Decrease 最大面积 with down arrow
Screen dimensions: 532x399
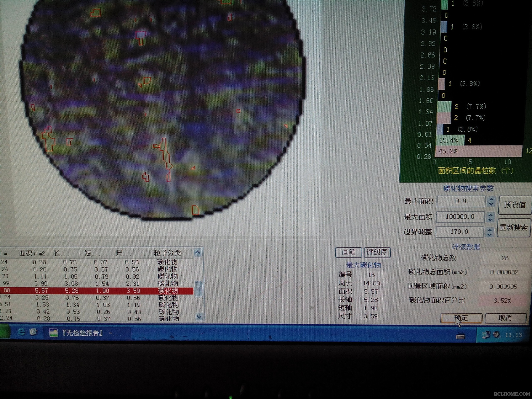[490, 220]
